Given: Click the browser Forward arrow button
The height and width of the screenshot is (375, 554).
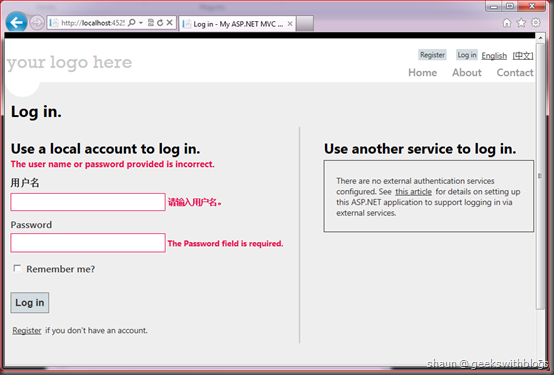Looking at the screenshot, I should (x=37, y=23).
